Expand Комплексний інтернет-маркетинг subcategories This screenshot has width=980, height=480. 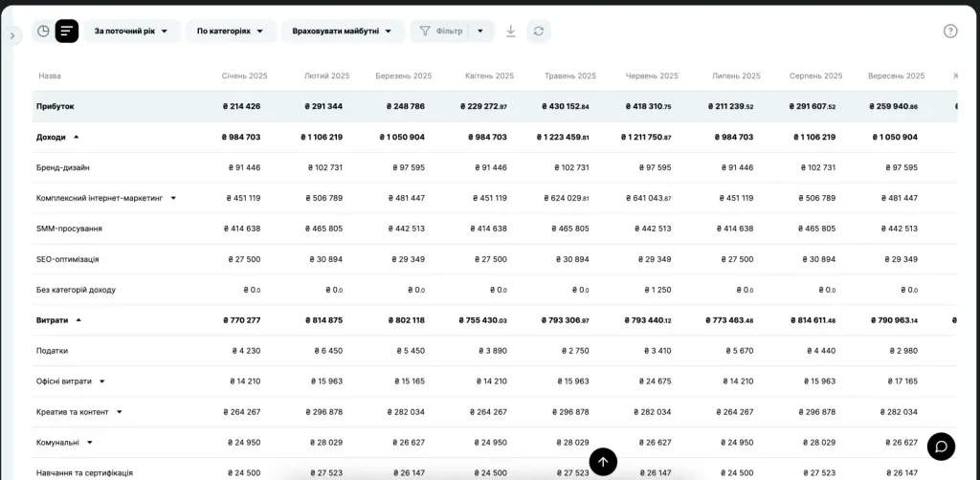173,199
